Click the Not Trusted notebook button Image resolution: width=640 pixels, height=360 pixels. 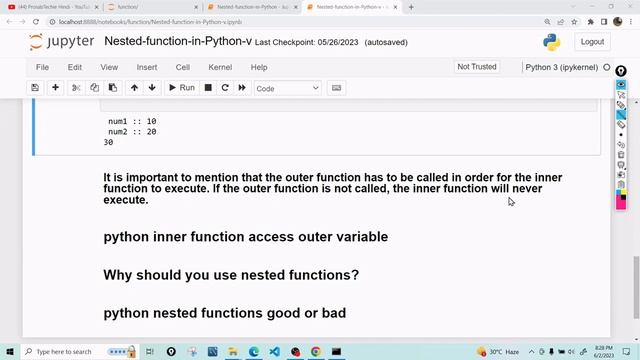(477, 67)
